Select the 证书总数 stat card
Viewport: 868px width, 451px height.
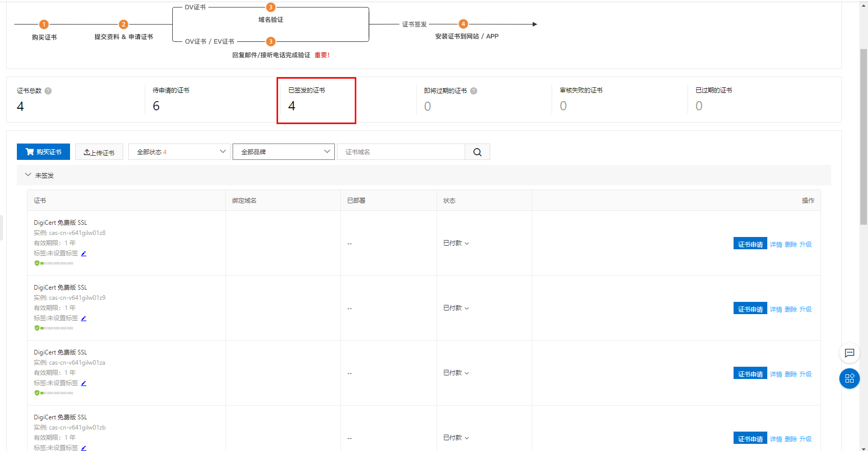[77, 100]
